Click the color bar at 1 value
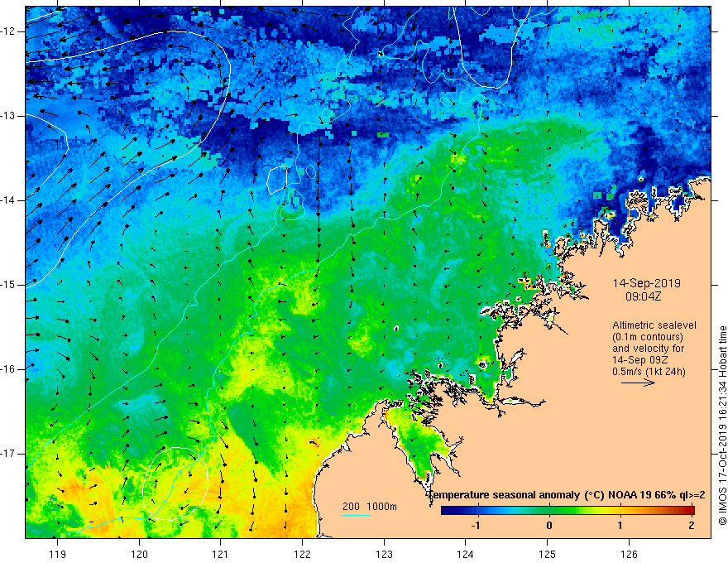Image resolution: width=728 pixels, height=563 pixels. [x=620, y=511]
